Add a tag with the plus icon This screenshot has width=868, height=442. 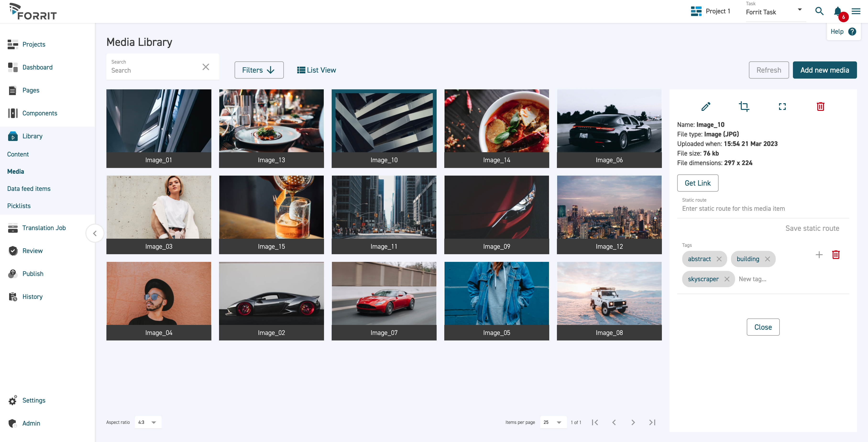819,255
